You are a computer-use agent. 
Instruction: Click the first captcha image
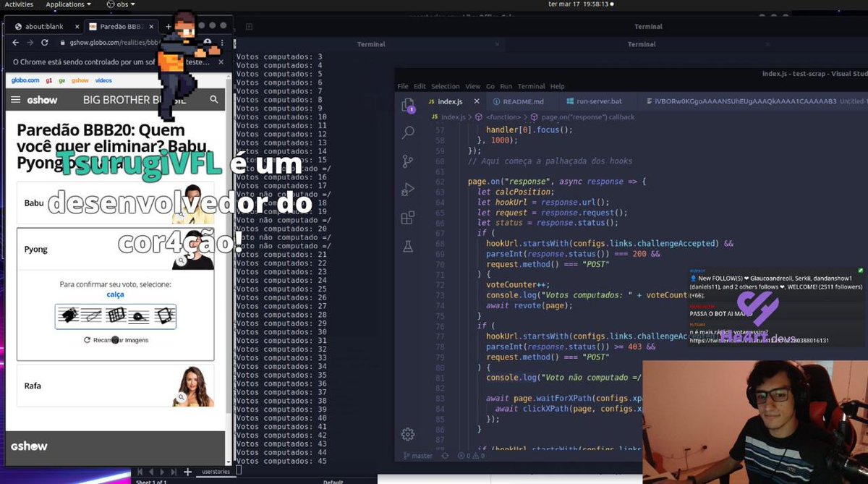coord(68,315)
